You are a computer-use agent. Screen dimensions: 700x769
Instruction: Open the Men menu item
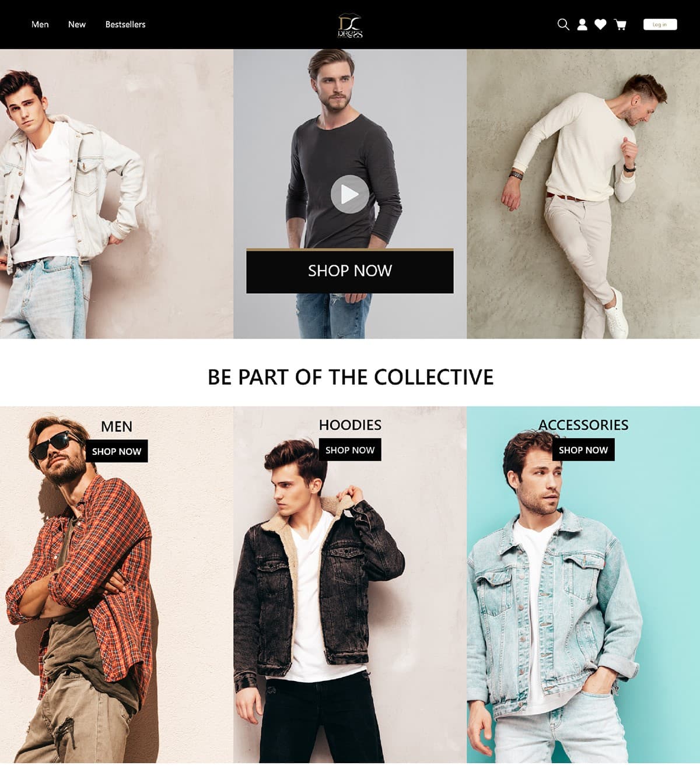pyautogui.click(x=40, y=24)
